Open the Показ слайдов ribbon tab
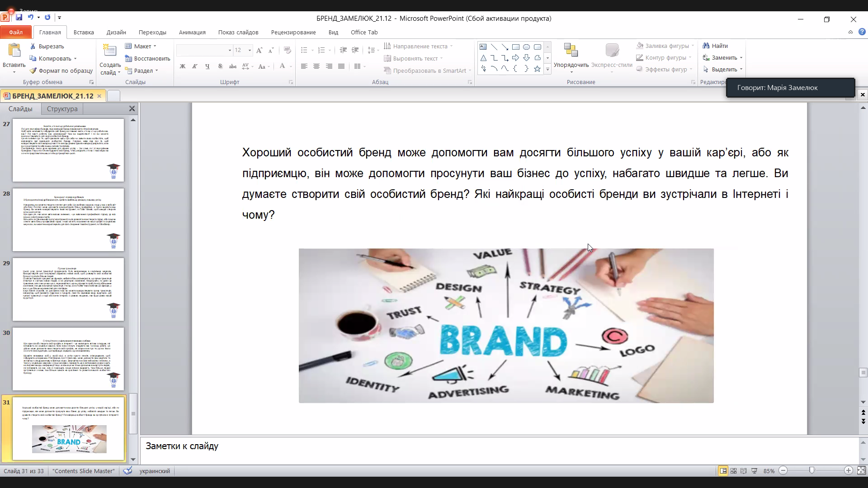Viewport: 868px width, 488px height. pyautogui.click(x=238, y=32)
